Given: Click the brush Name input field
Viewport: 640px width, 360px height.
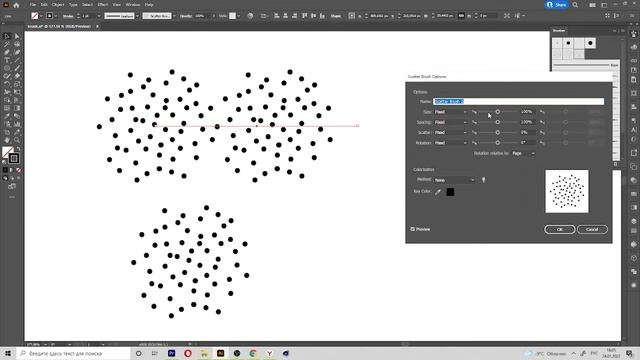Looking at the screenshot, I should click(x=519, y=101).
